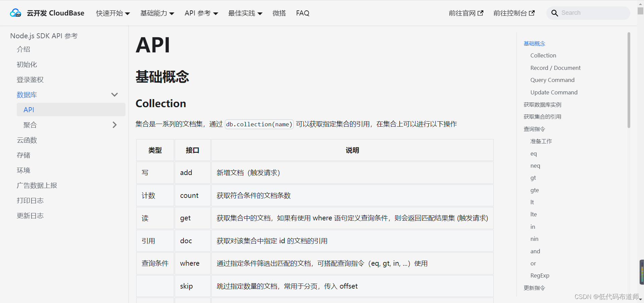Open 登录鉴权 in the sidebar
The width and height of the screenshot is (644, 303).
coord(30,80)
